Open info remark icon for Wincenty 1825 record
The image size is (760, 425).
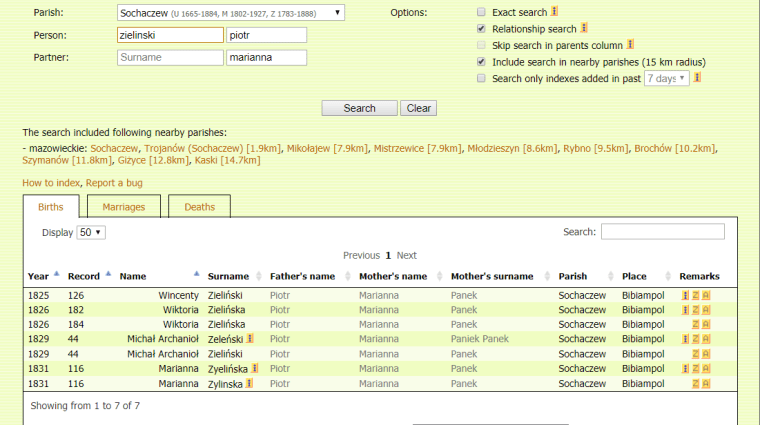(686, 296)
